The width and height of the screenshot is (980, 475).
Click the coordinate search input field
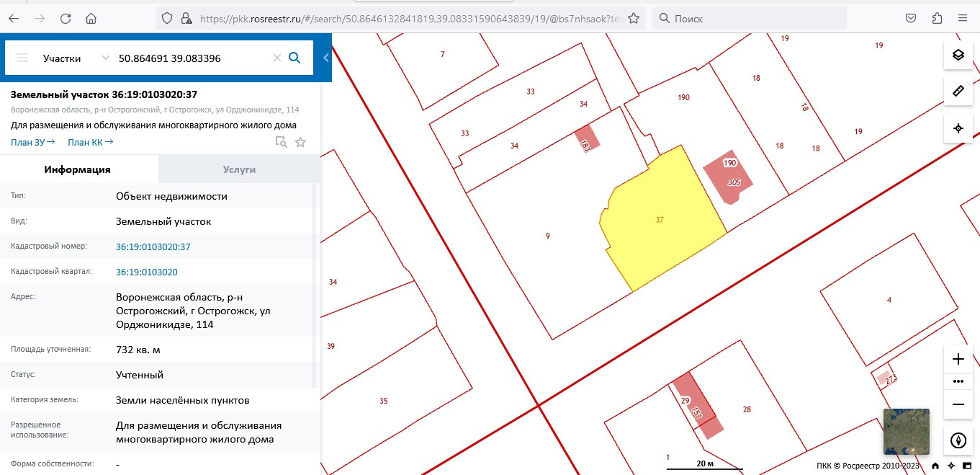coord(193,58)
